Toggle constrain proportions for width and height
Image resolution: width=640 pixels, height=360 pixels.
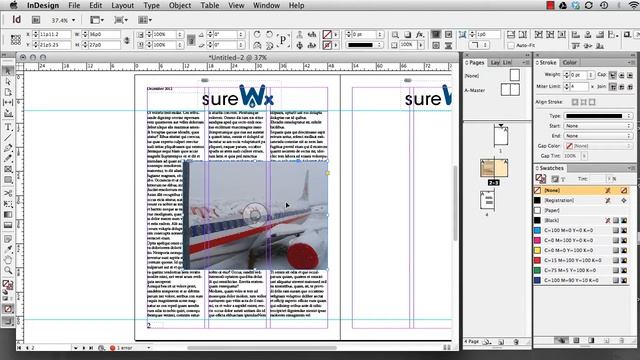pos(127,40)
